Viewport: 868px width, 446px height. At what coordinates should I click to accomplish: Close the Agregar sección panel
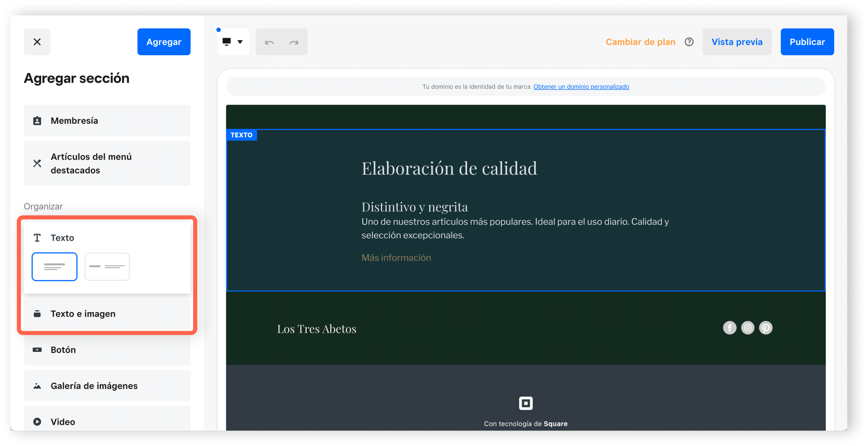point(37,42)
